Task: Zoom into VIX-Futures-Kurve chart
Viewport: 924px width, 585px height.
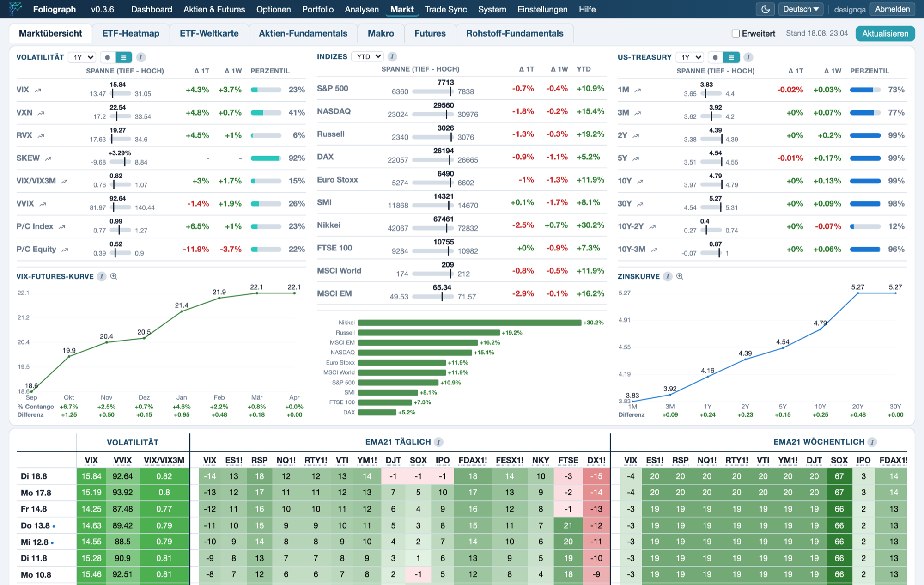Action: pyautogui.click(x=114, y=276)
